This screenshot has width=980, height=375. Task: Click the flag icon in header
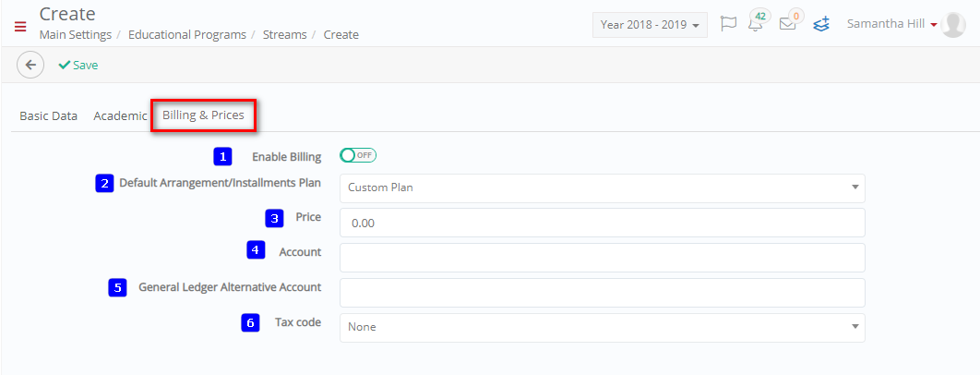[x=728, y=24]
